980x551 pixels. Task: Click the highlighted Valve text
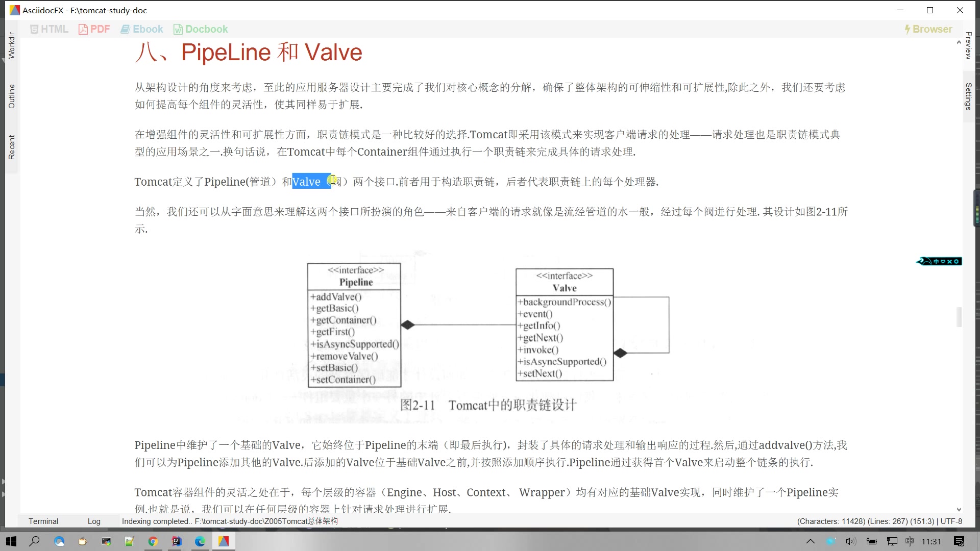pos(311,182)
